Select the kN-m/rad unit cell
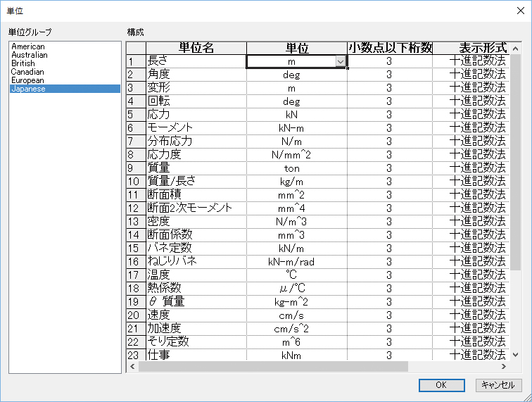The height and width of the screenshot is (402, 532). (x=297, y=262)
